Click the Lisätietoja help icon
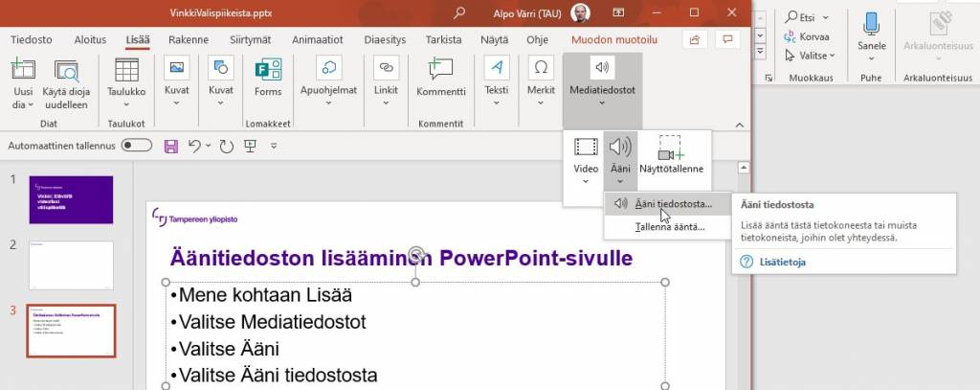The height and width of the screenshot is (390, 980). click(746, 262)
